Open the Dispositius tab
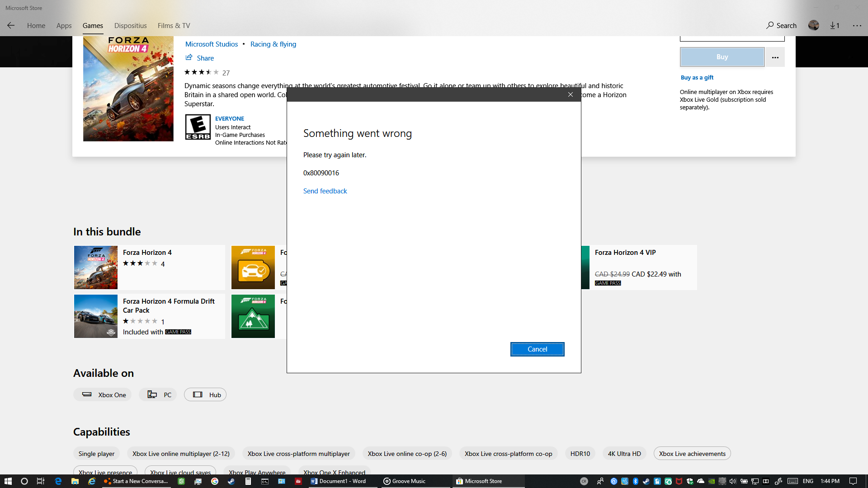 (131, 26)
